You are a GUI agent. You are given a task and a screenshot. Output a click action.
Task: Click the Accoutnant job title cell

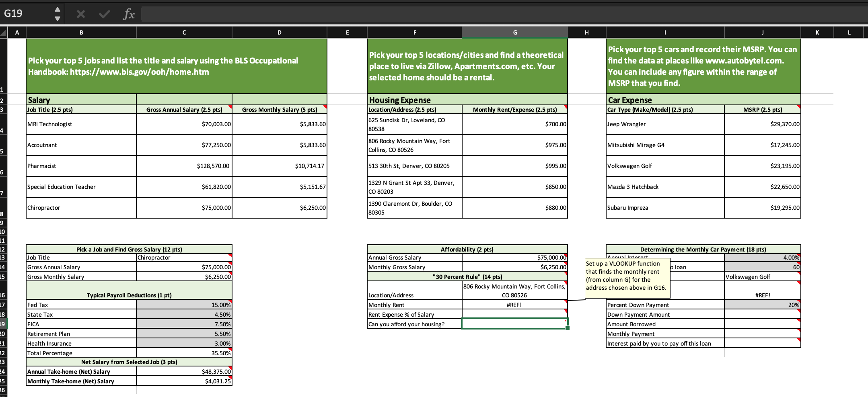(81, 145)
